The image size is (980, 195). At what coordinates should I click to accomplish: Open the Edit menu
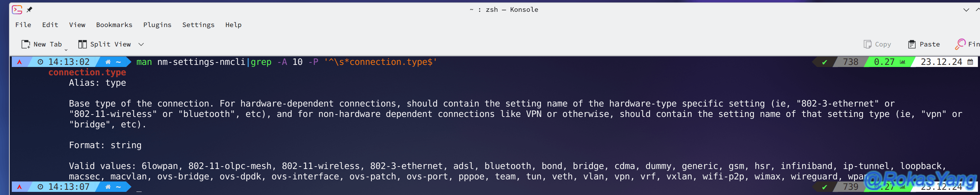(50, 25)
